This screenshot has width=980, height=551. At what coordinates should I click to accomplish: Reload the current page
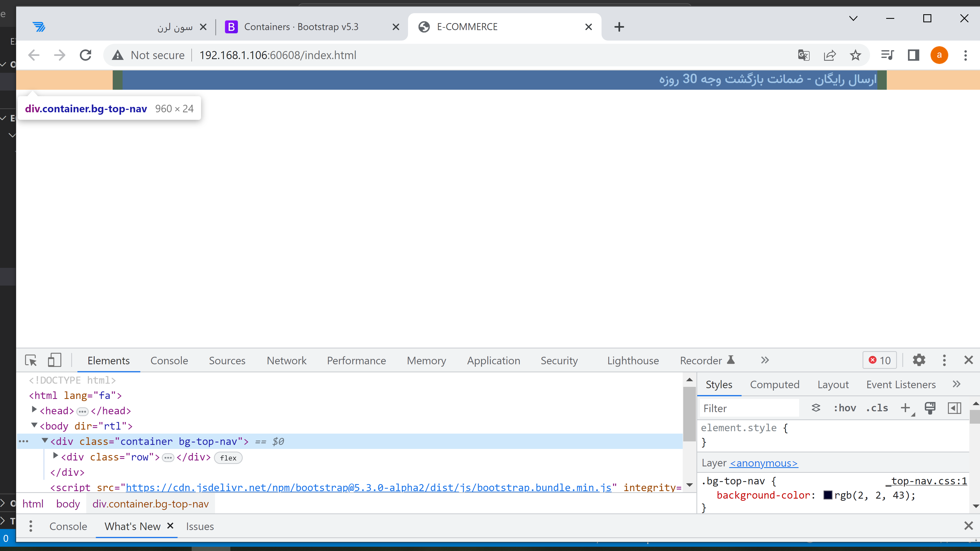(x=85, y=55)
